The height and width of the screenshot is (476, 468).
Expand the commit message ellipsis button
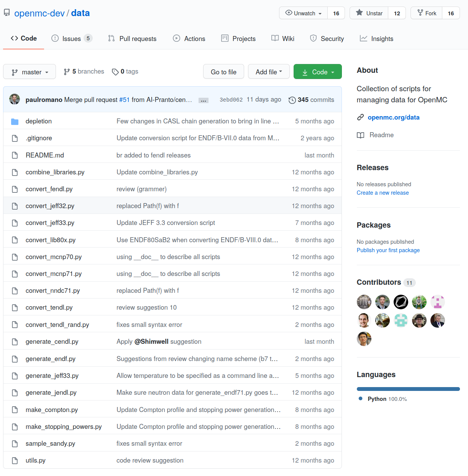click(204, 100)
